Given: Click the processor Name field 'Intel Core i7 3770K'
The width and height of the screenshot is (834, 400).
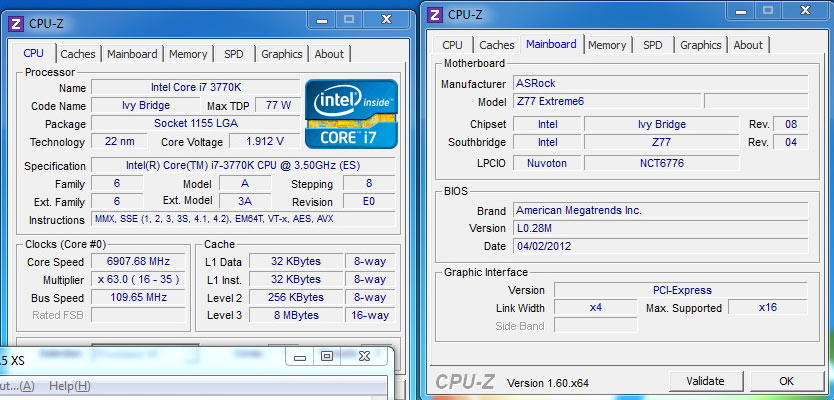Looking at the screenshot, I should (196, 87).
